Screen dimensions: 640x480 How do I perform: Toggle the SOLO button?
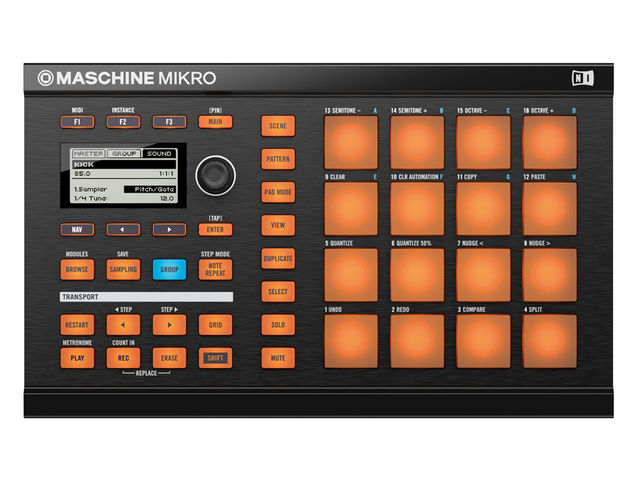point(278,324)
